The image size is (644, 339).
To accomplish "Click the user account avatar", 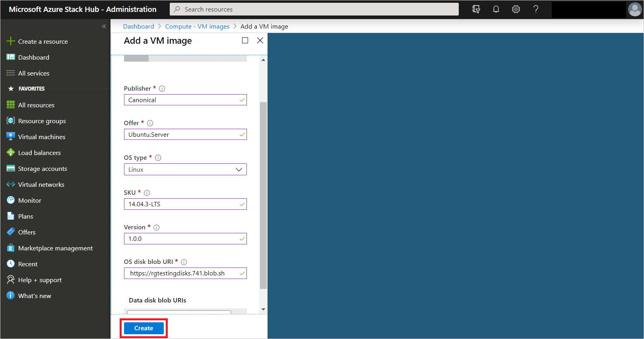I will click(x=635, y=9).
